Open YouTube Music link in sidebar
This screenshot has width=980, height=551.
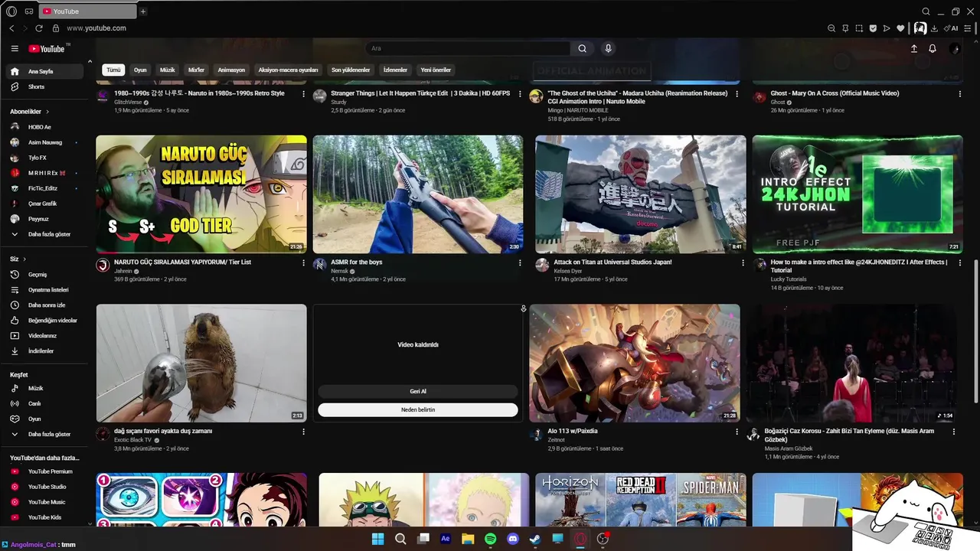tap(46, 502)
